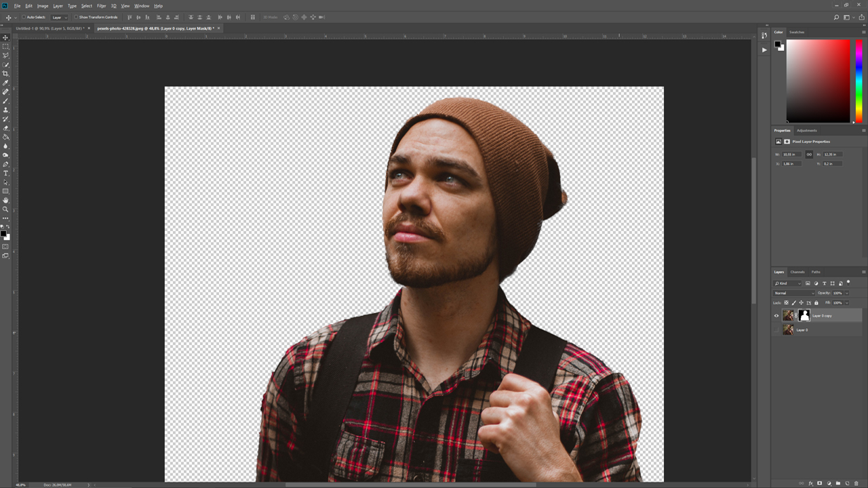868x488 pixels.
Task: Enable the Auto-Select checkbox
Action: point(24,17)
